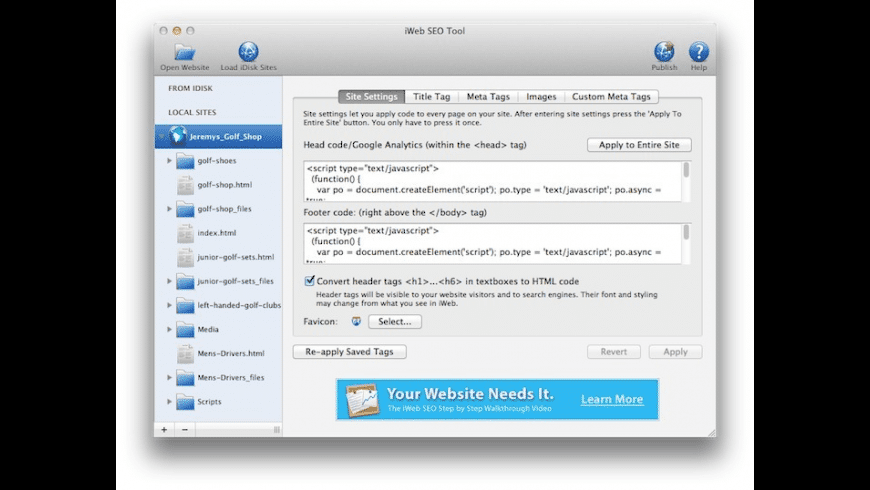Click Re-apply Saved Tags button

[350, 352]
